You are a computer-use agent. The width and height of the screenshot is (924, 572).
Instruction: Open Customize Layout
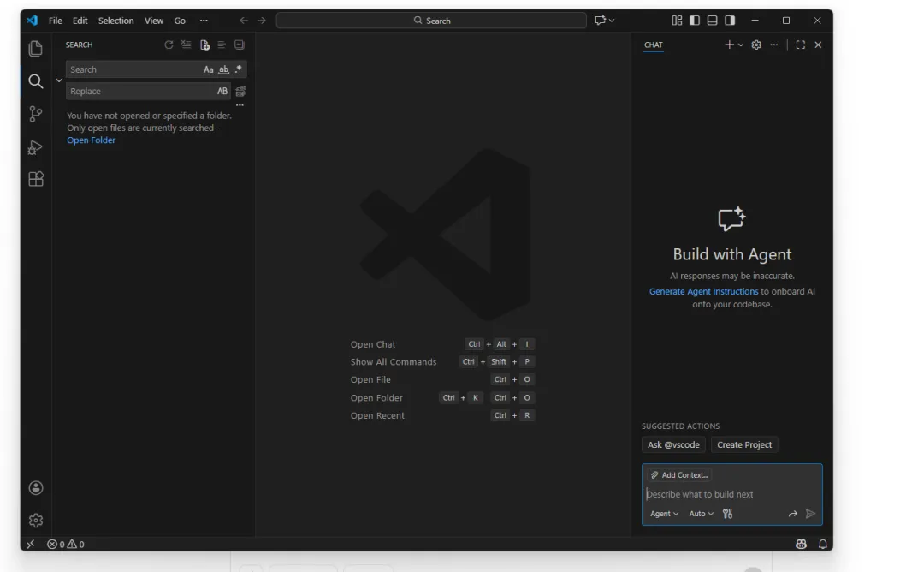pos(677,21)
